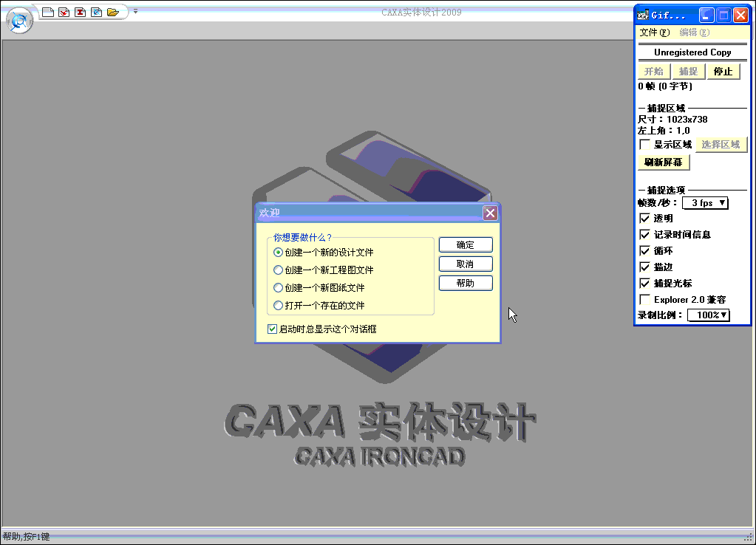
Task: Click the blank new document icon
Action: 48,12
